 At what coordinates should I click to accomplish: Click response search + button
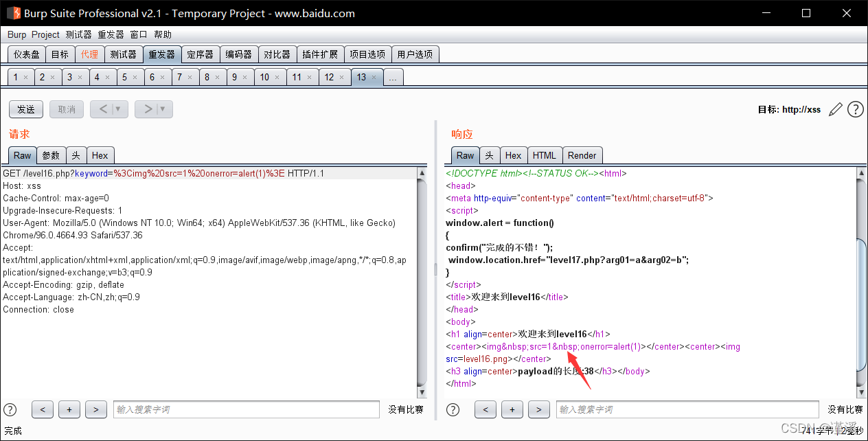point(512,409)
